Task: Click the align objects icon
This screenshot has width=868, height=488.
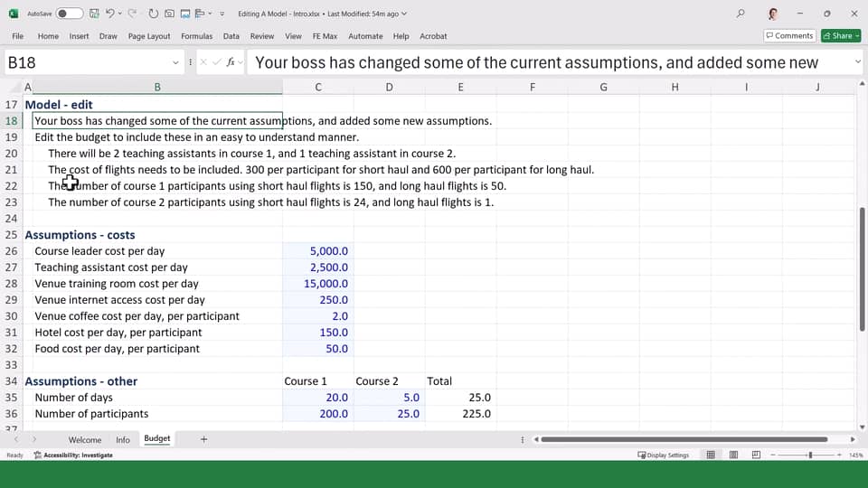Action: [x=200, y=14]
